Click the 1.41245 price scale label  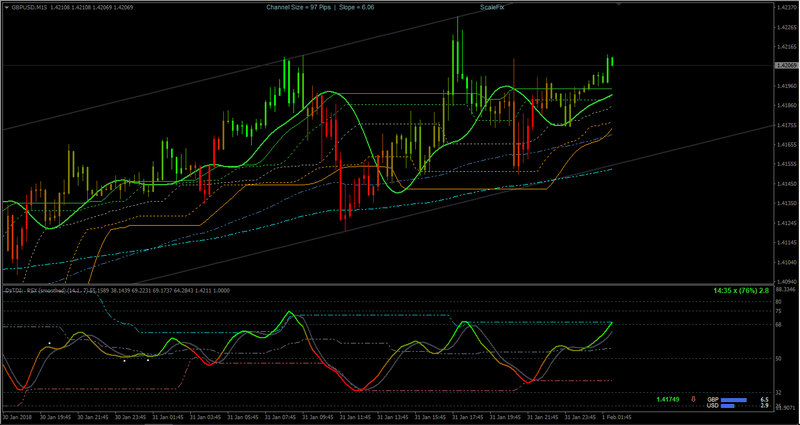pyautogui.click(x=787, y=223)
